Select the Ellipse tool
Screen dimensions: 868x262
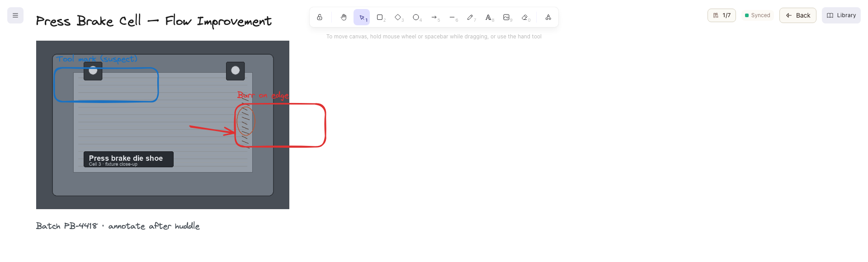click(x=416, y=17)
